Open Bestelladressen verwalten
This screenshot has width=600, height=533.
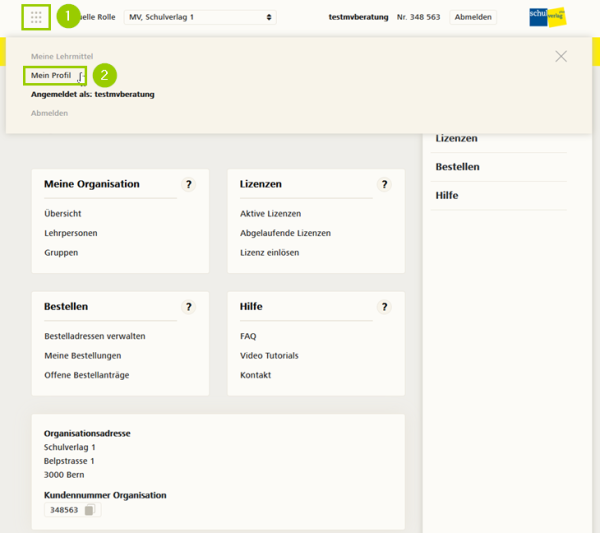point(94,336)
